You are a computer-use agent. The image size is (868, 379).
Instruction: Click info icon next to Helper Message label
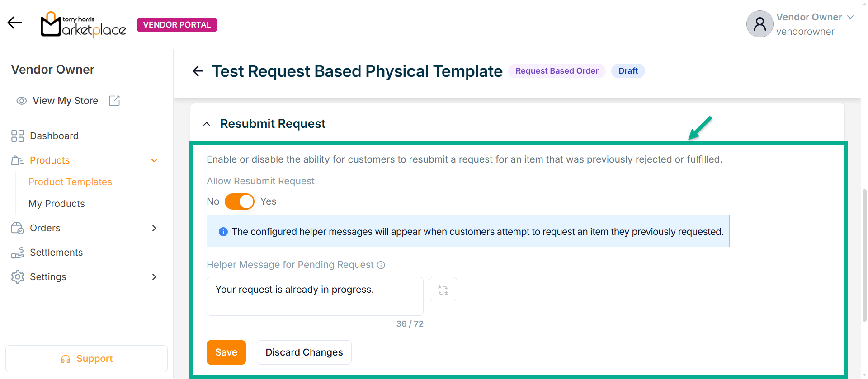pos(381,265)
